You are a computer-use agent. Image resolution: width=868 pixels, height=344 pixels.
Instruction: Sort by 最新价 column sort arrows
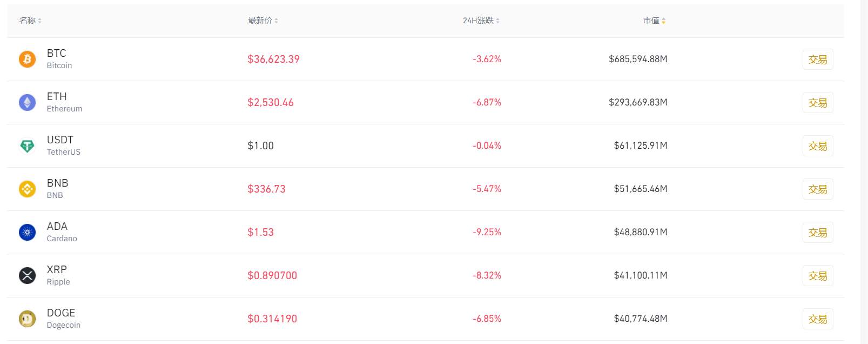(276, 21)
